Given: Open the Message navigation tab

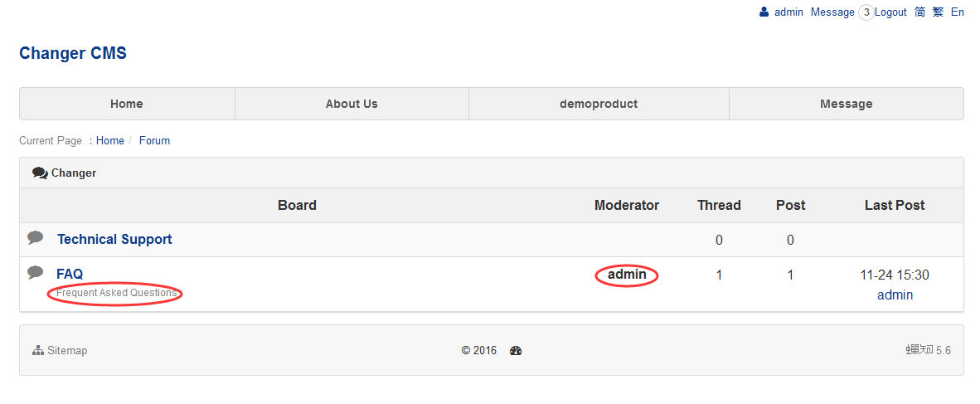Looking at the screenshot, I should 847,104.
